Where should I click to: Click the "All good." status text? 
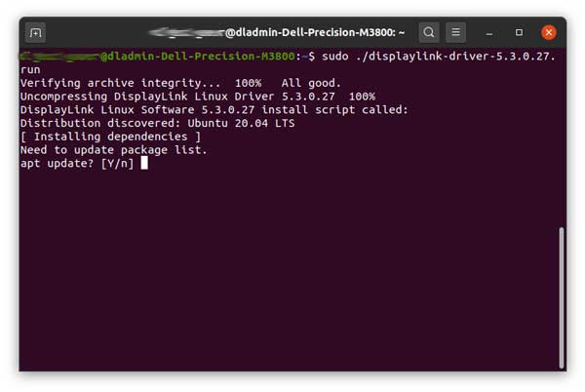(311, 84)
